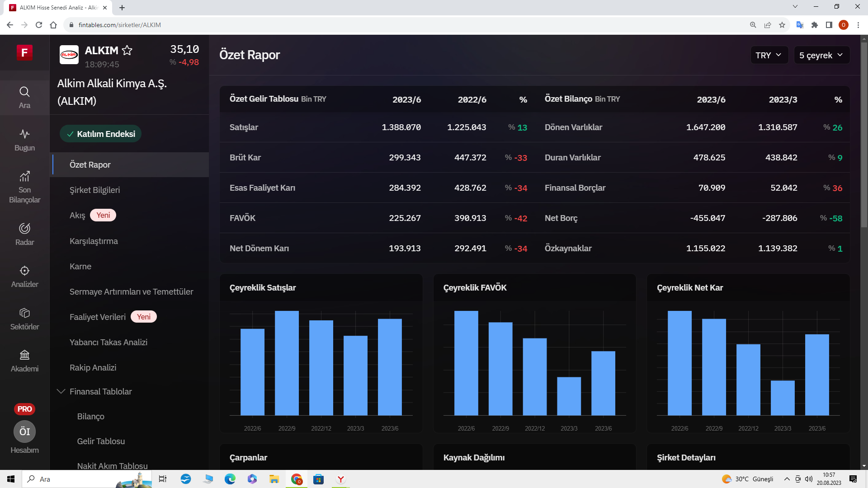
Task: Toggle favorite star next to ALKIM
Action: tap(127, 51)
